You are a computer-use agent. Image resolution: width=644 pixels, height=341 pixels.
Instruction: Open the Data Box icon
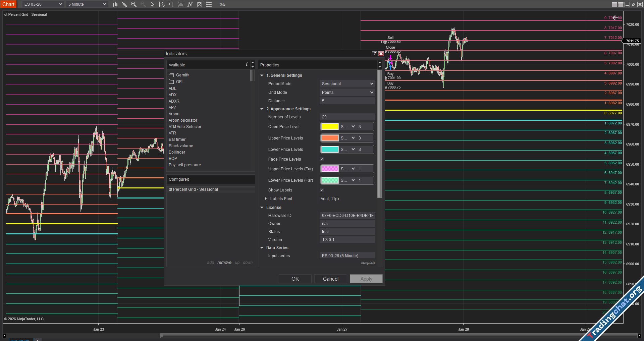coord(162,4)
